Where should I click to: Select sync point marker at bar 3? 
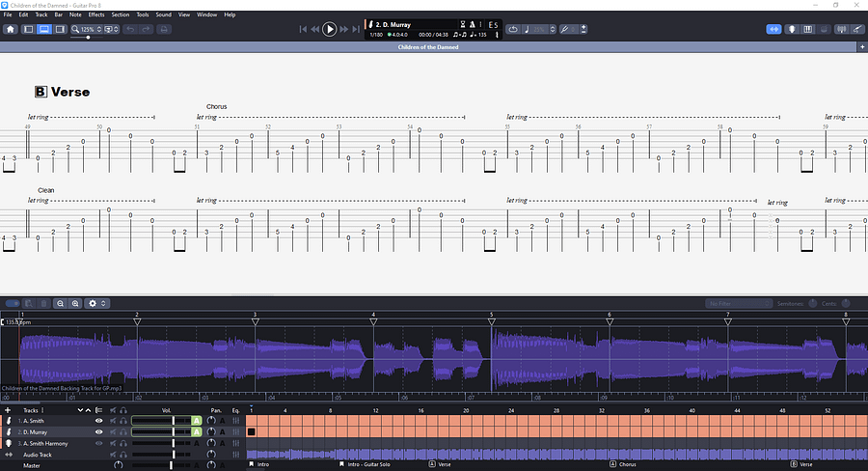(256, 321)
